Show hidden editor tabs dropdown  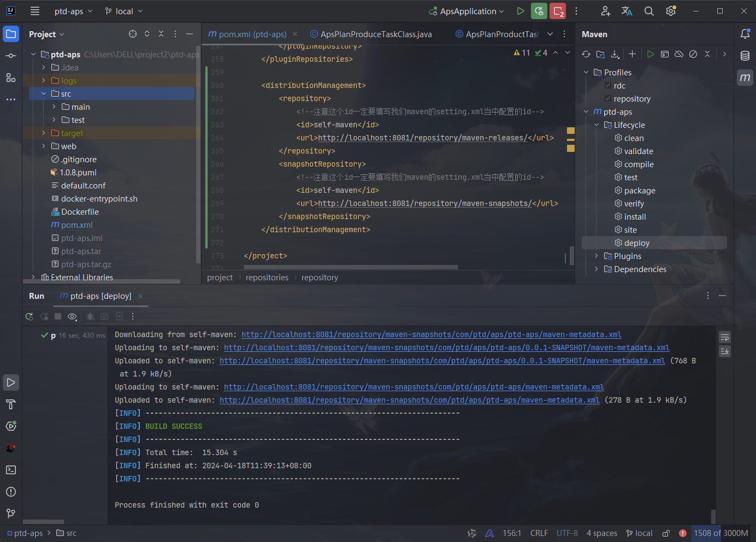tap(550, 34)
